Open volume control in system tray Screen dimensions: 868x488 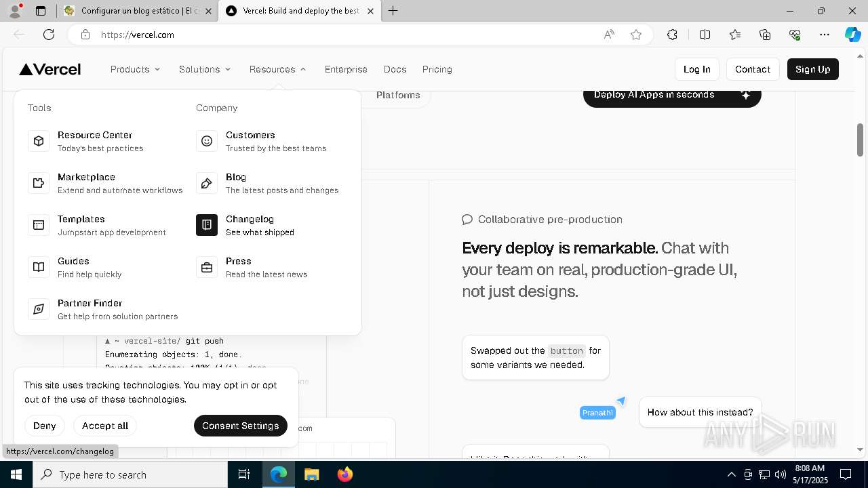(780, 474)
